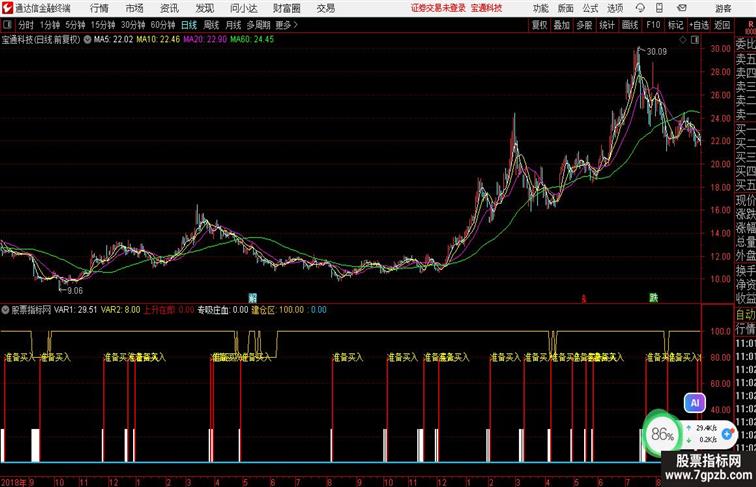Click the customer service headset icon
The width and height of the screenshot is (756, 487).
click(640, 8)
